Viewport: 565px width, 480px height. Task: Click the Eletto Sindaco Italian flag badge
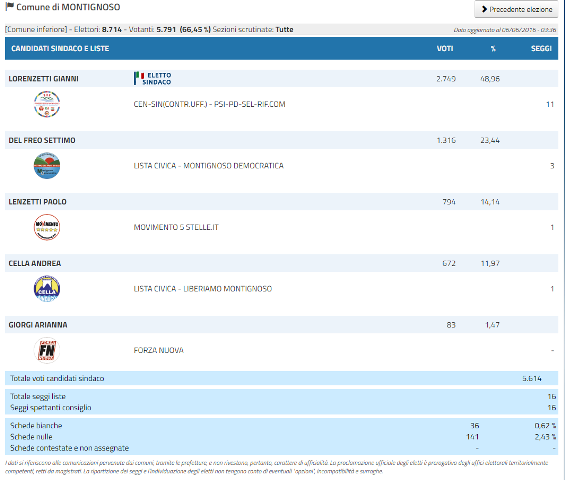coord(153,79)
